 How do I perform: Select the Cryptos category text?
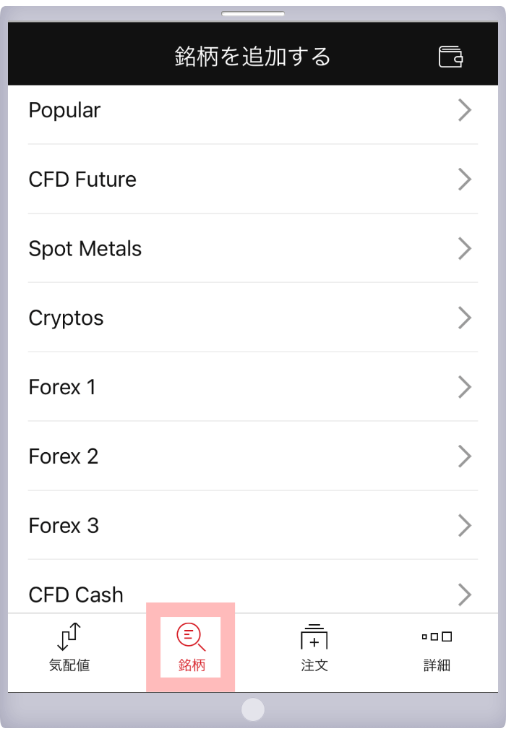click(66, 318)
